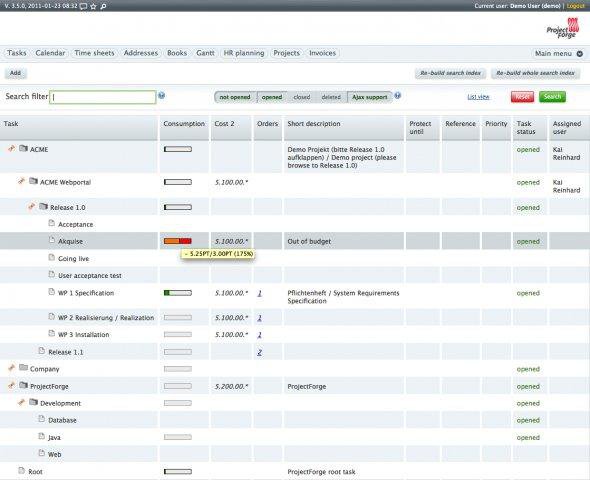The height and width of the screenshot is (480, 590).
Task: Click the magnifier search icon in header
Action: [x=103, y=6]
